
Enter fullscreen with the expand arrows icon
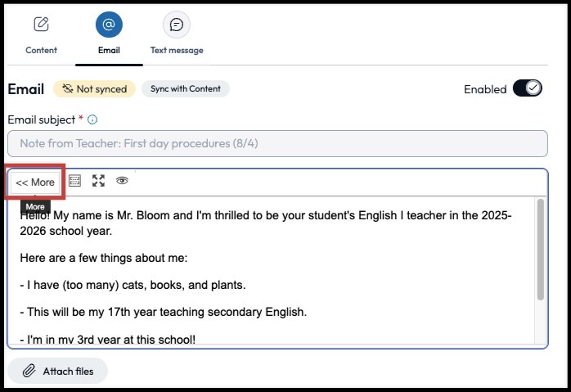[98, 181]
